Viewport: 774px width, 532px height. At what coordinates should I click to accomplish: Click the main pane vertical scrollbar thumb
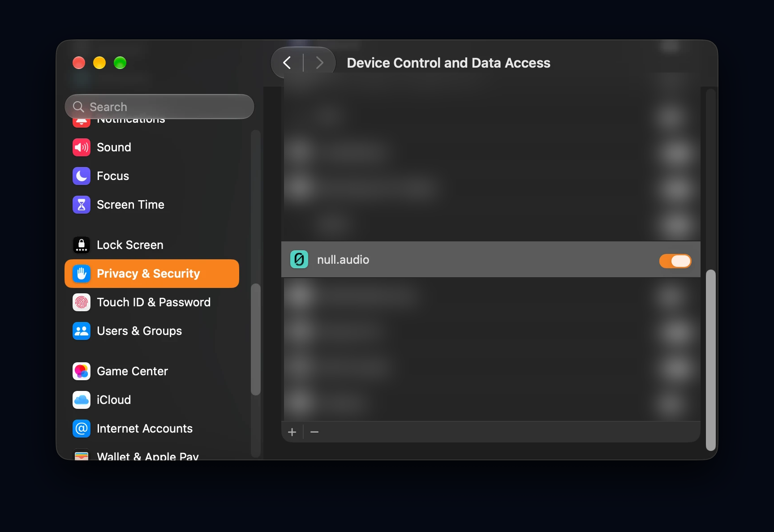coord(710,360)
